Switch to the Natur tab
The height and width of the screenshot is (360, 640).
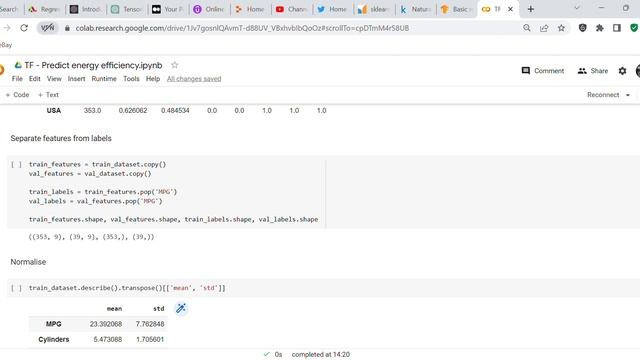point(415,9)
